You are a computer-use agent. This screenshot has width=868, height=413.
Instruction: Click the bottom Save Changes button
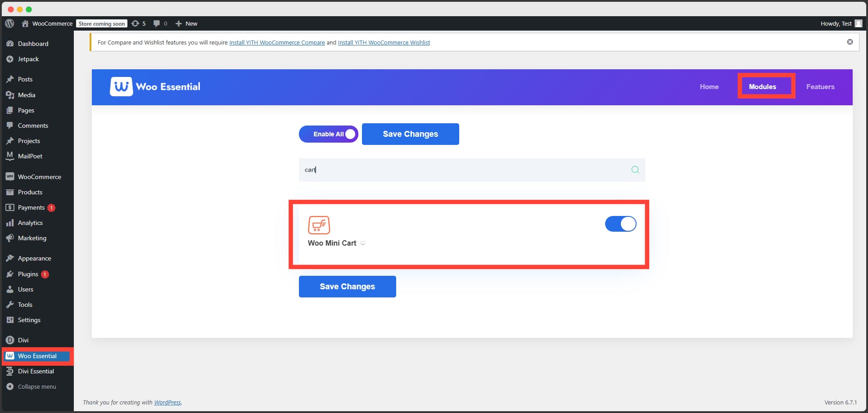348,287
